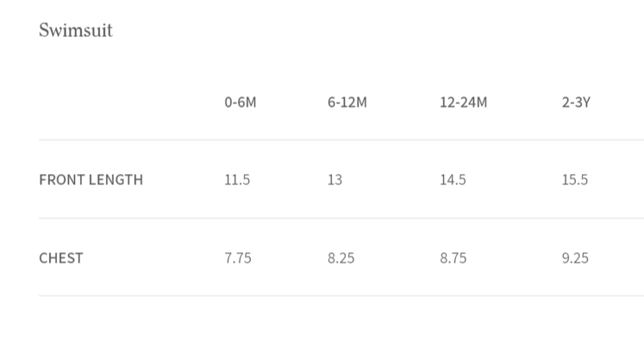This screenshot has width=644, height=347.
Task: Click the bottom divider line below CHEST row
Action: (x=341, y=295)
